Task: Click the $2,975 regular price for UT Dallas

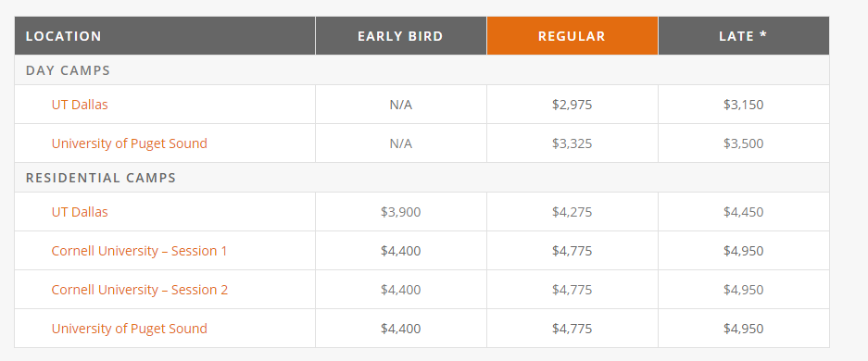Action: [572, 105]
